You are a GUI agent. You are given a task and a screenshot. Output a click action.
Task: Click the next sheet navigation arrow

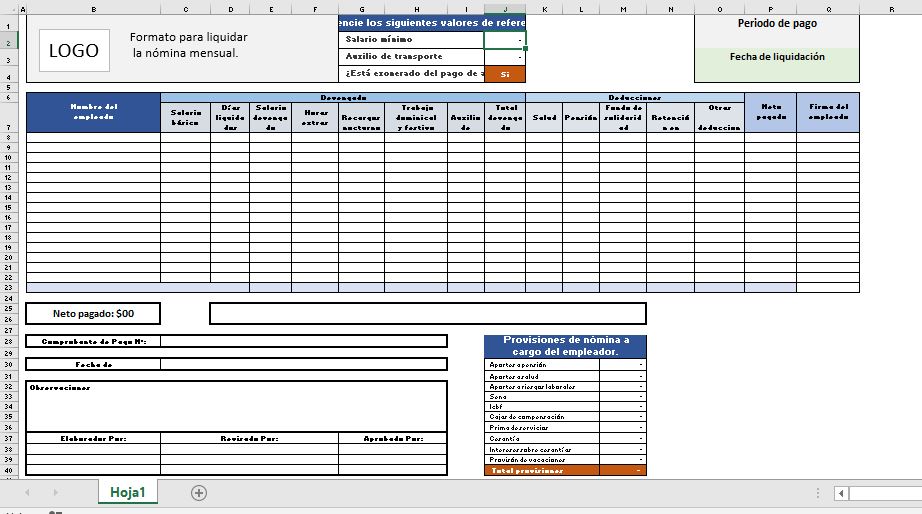point(55,493)
